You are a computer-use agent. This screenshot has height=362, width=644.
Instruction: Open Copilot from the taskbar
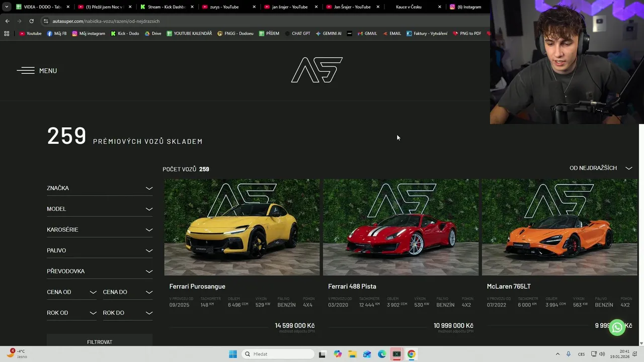(338, 354)
